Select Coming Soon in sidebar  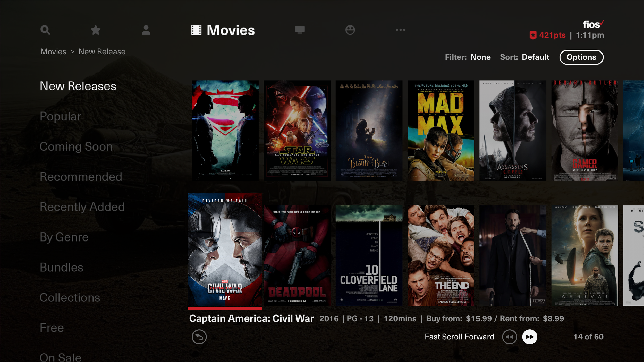click(x=76, y=147)
